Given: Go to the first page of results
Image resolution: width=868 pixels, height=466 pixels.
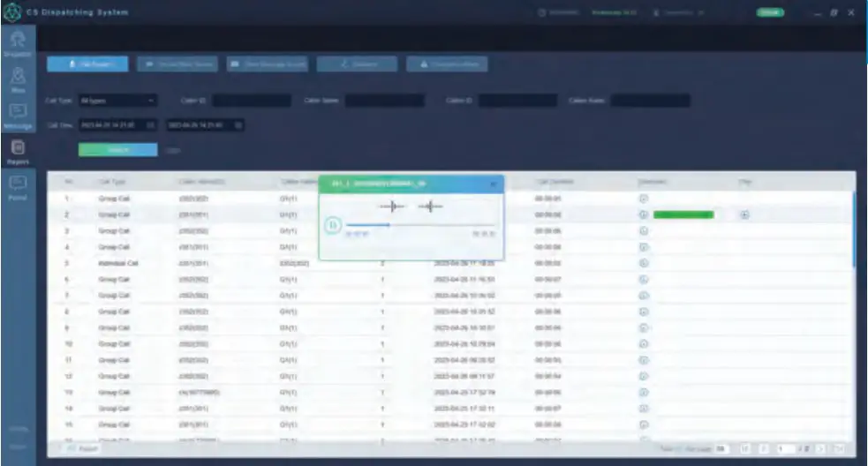Looking at the screenshot, I should coord(745,449).
